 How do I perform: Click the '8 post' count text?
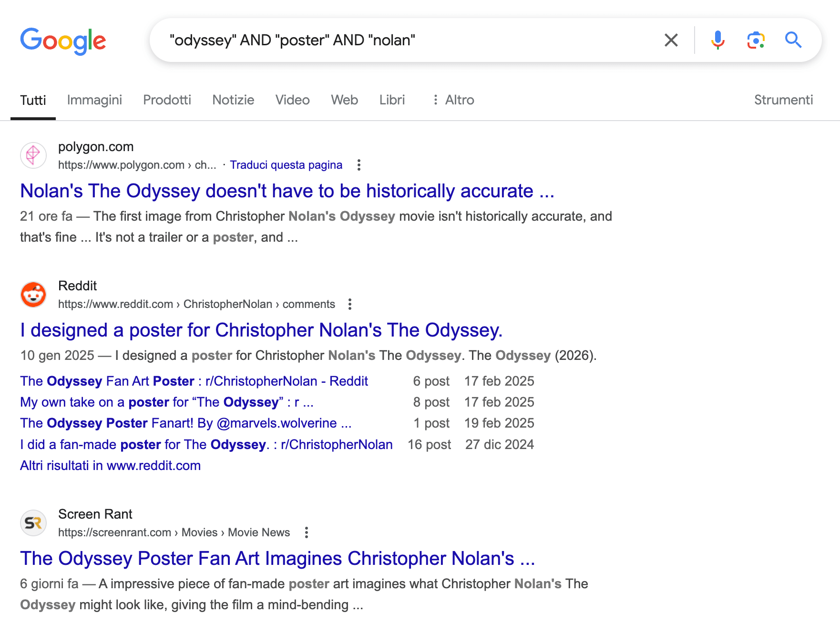click(431, 402)
